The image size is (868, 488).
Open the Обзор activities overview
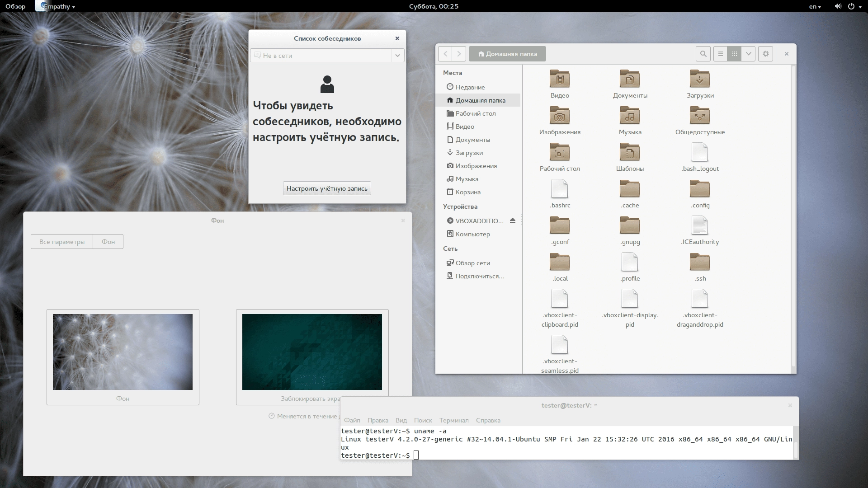click(x=15, y=6)
